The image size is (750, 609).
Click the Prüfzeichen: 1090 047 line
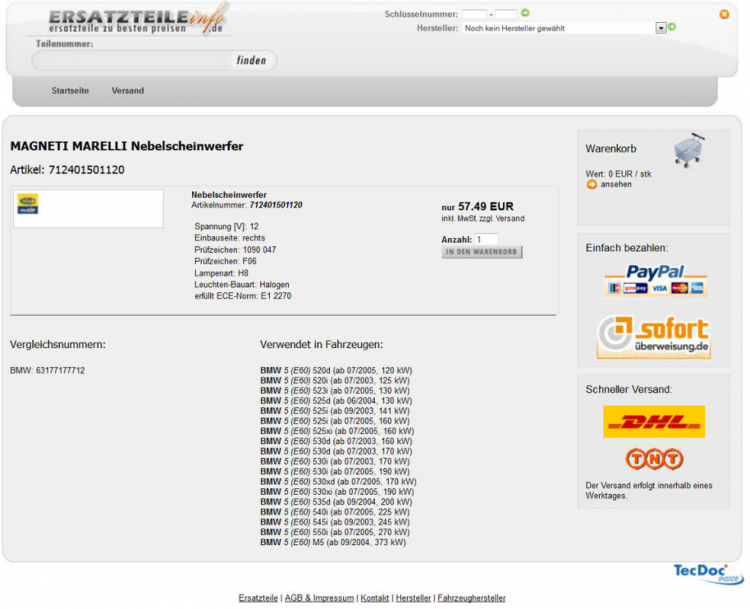click(x=235, y=250)
